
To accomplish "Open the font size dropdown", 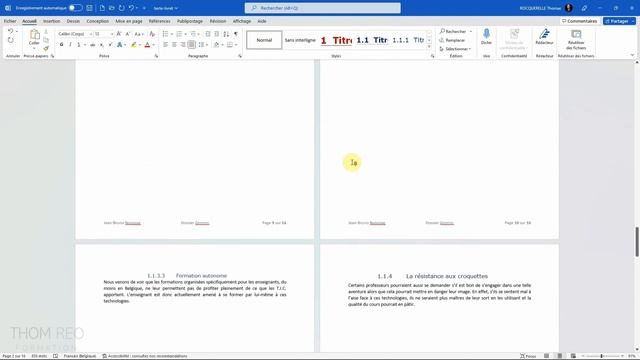I will [111, 34].
